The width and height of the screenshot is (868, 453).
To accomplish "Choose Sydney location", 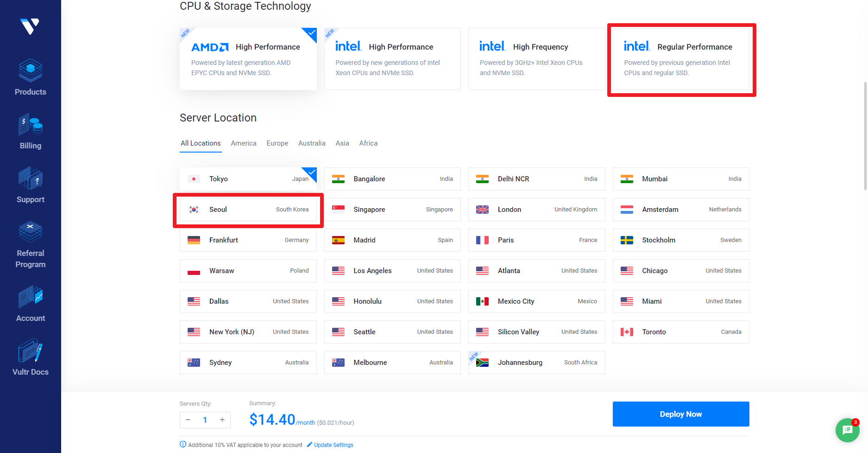I will (248, 363).
